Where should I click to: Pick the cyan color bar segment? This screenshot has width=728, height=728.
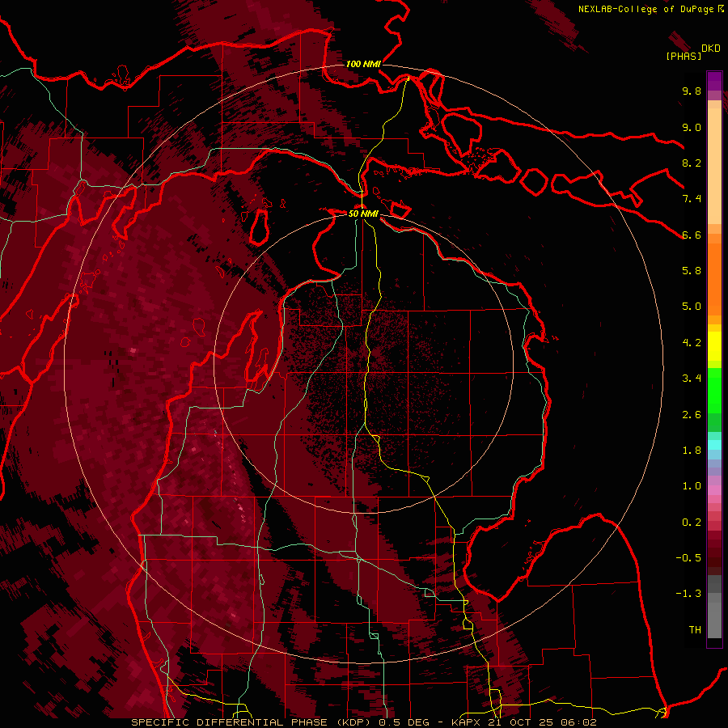coord(714,445)
